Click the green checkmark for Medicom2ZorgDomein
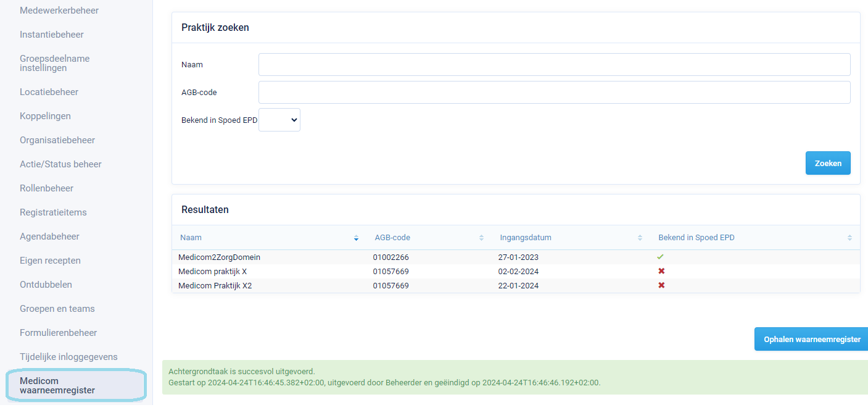The width and height of the screenshot is (868, 410). (661, 257)
